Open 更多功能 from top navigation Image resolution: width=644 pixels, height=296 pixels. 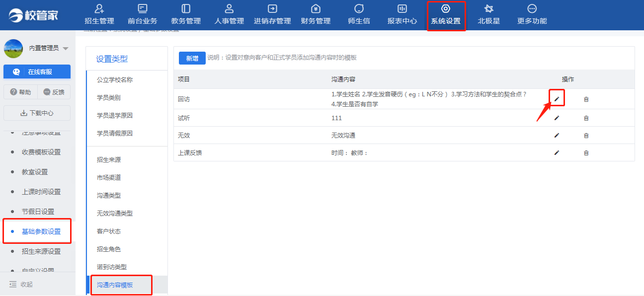pyautogui.click(x=532, y=14)
